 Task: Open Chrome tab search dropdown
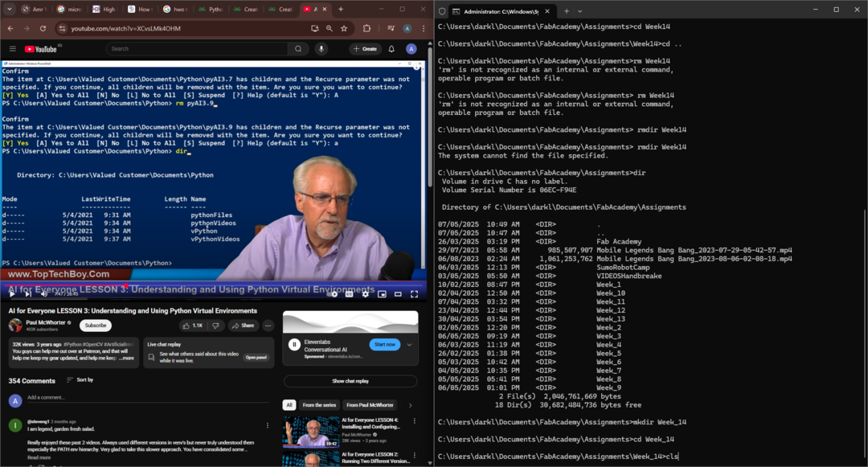pos(9,9)
